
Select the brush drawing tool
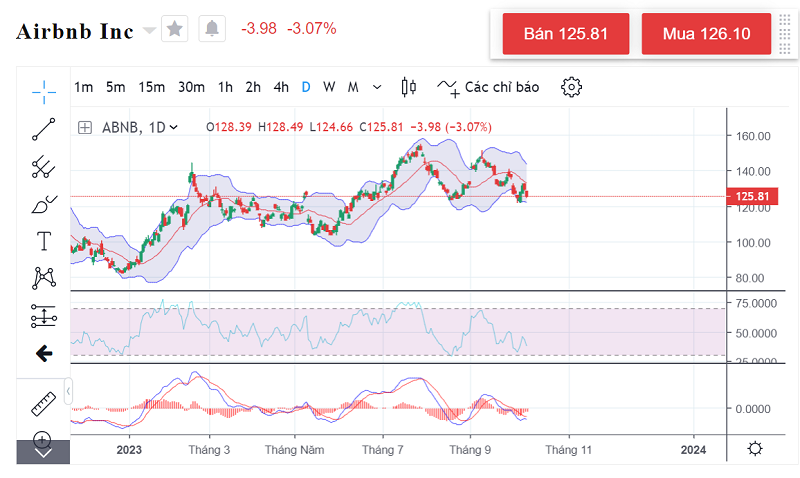coord(43,204)
